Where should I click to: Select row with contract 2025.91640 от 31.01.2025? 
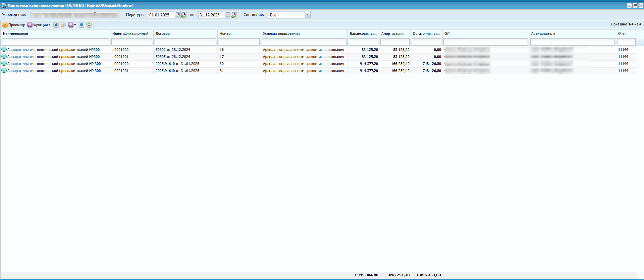coord(177,71)
